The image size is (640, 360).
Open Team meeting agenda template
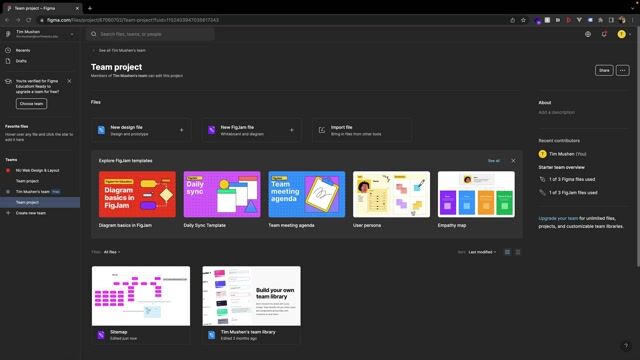[x=307, y=194]
